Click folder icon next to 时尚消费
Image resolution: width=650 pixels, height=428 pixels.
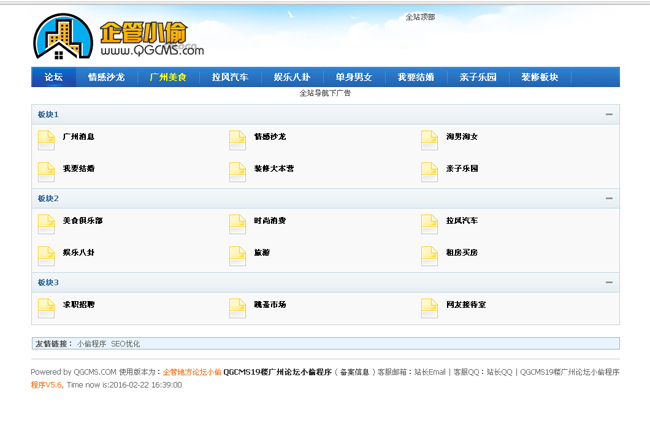[238, 224]
